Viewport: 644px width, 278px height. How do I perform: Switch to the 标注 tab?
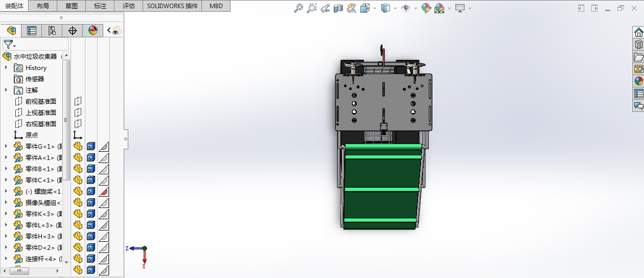(x=100, y=6)
